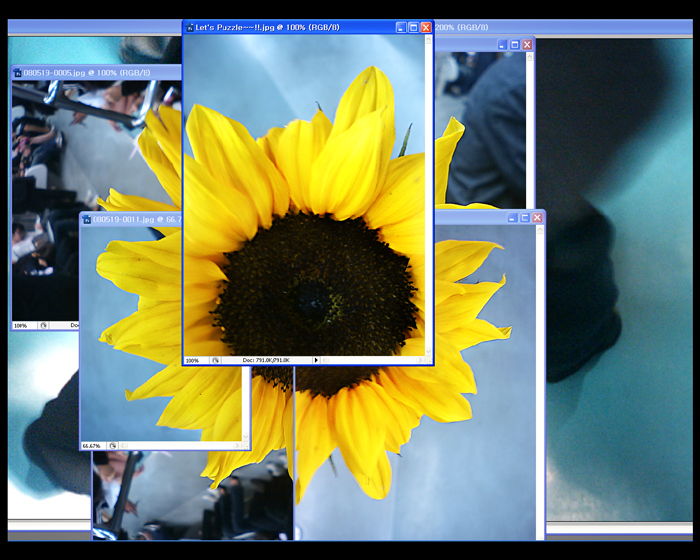Click the Photoshop icon in Let's Puzzle title bar
This screenshot has width=700, height=560.
[190, 28]
